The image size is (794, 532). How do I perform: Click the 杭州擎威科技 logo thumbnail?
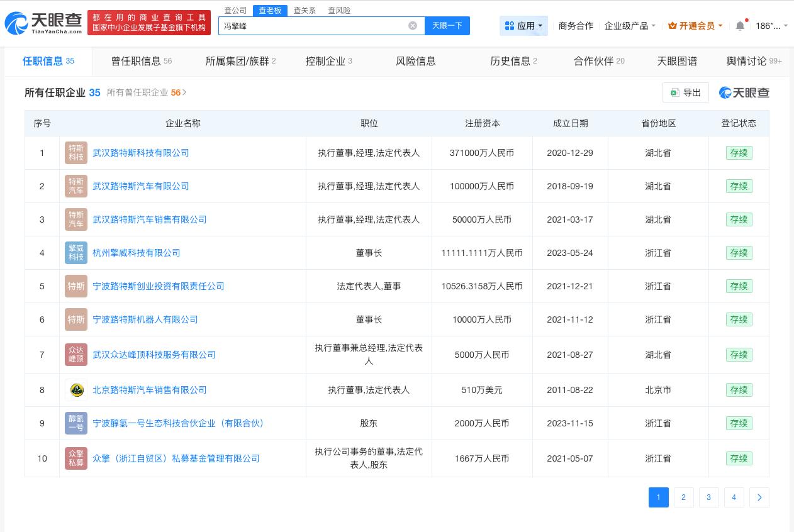click(76, 253)
